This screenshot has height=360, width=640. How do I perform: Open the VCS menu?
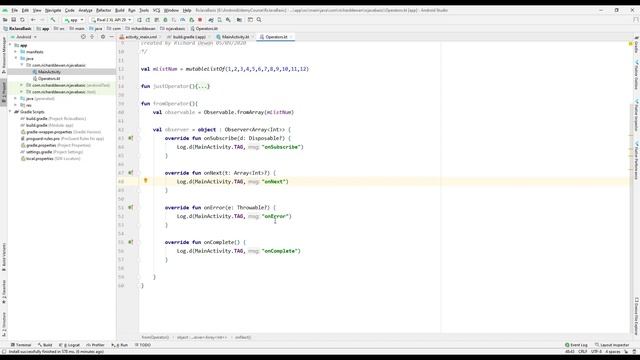tap(156, 10)
